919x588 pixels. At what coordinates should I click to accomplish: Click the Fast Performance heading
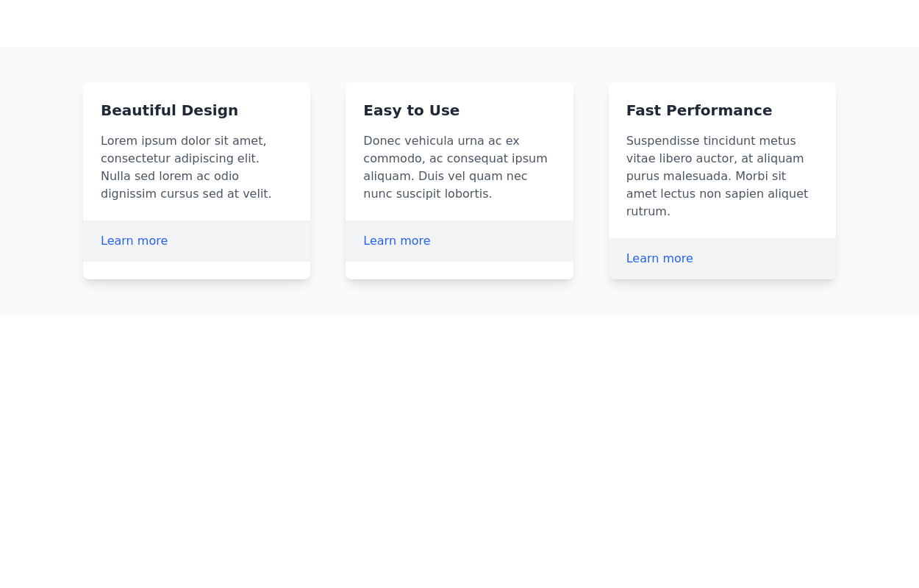[x=698, y=110]
